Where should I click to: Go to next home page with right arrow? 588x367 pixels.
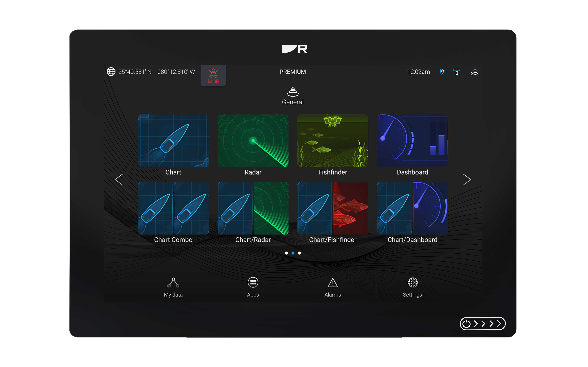467,180
